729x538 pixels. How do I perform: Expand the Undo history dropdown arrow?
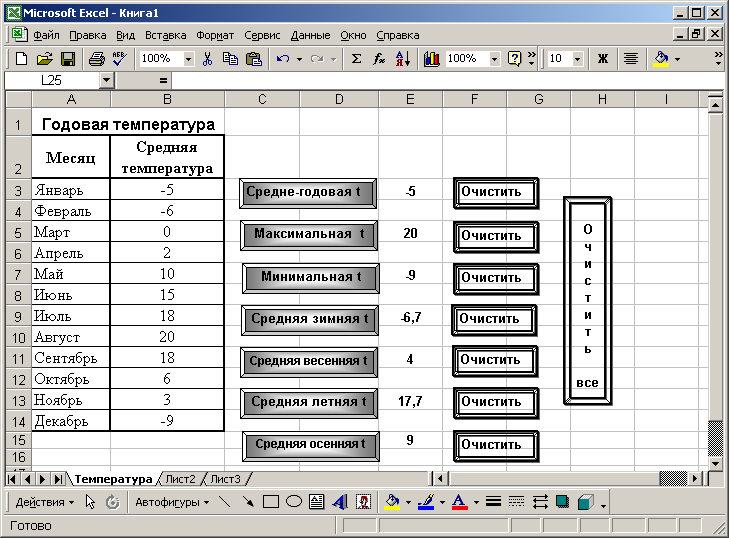pyautogui.click(x=299, y=59)
